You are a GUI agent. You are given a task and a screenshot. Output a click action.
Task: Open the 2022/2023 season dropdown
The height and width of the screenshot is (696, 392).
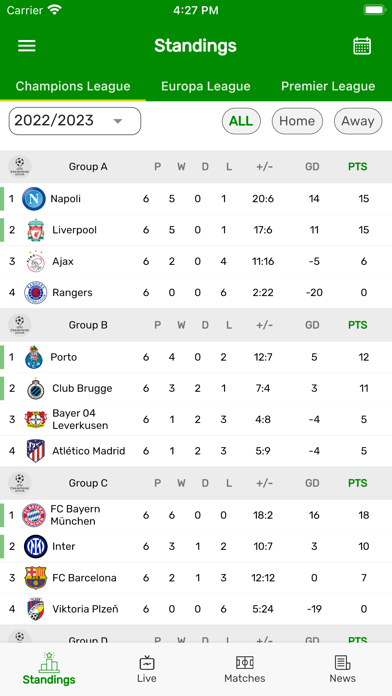(x=75, y=121)
